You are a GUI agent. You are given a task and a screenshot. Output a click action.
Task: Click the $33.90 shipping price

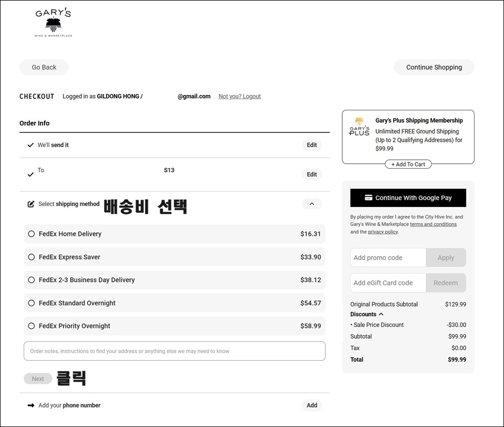point(310,257)
